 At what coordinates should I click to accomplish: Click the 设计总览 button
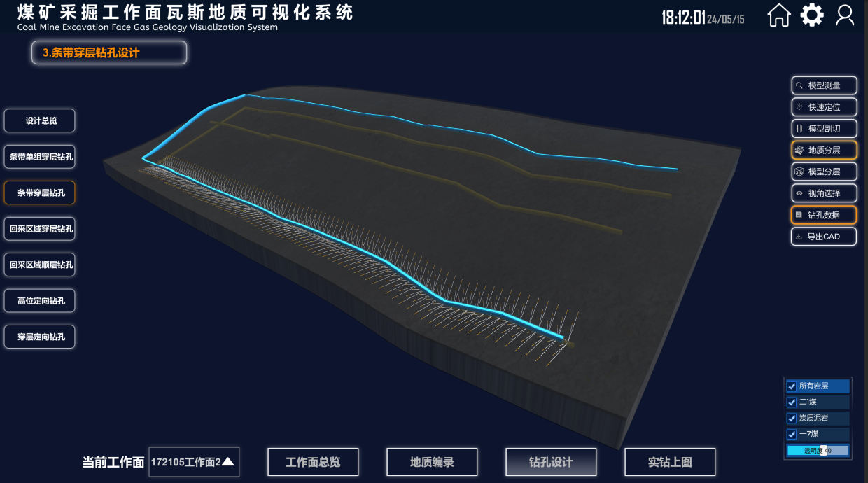click(40, 120)
